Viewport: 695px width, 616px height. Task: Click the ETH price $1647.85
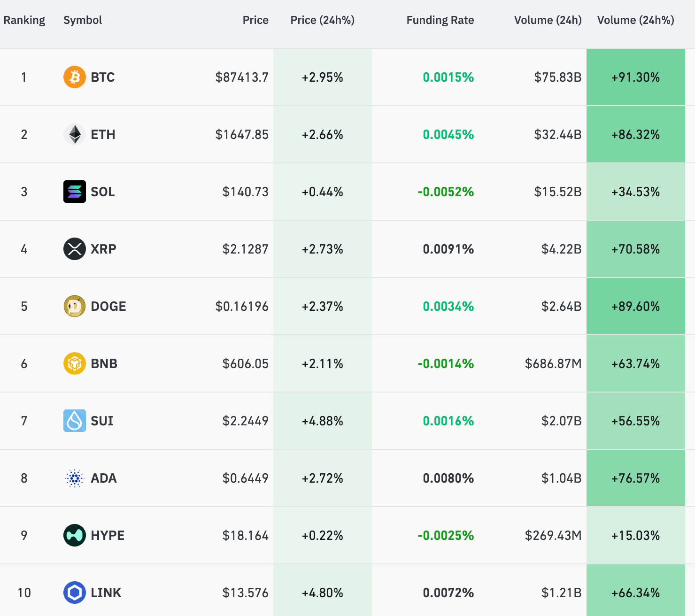pos(242,134)
